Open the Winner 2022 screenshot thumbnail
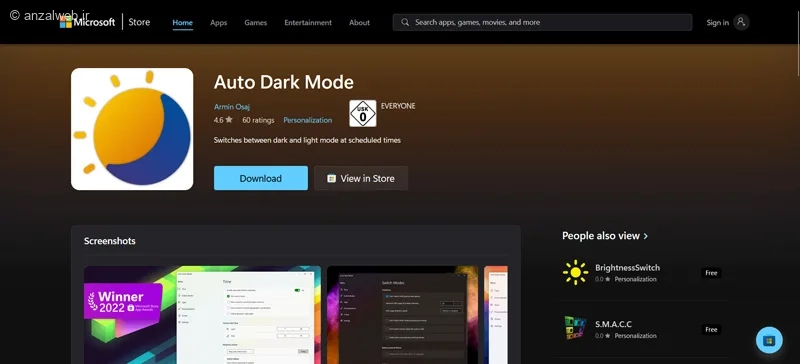The height and width of the screenshot is (364, 800). point(203,314)
